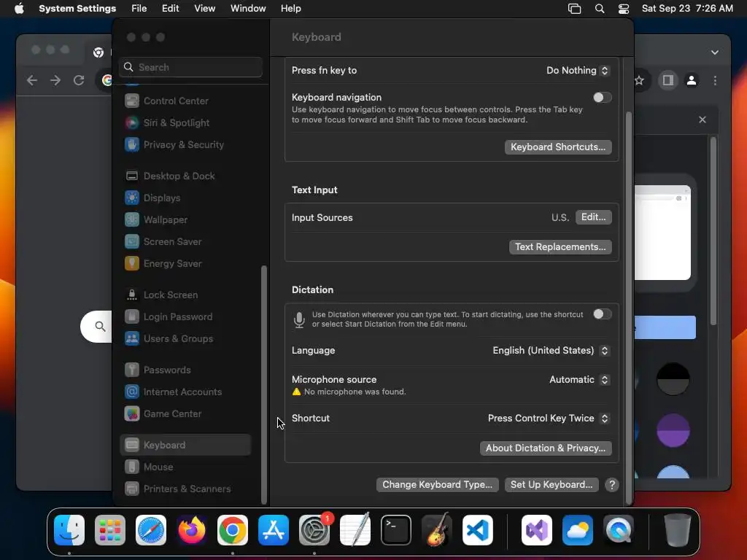Click Chrome's forward navigation arrow
Viewport: 747px width, 560px height.
pyautogui.click(x=55, y=80)
